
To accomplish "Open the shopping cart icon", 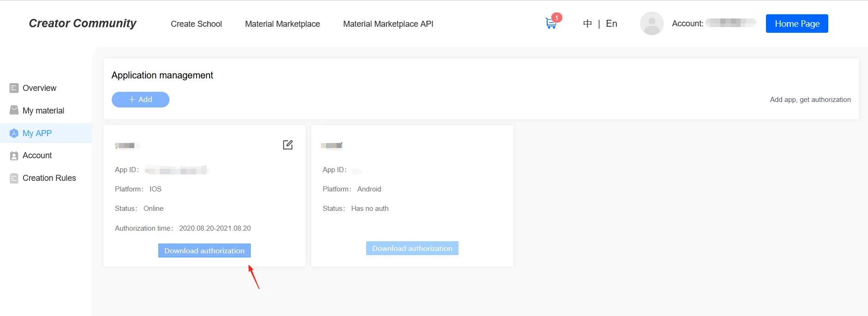I will coord(550,24).
